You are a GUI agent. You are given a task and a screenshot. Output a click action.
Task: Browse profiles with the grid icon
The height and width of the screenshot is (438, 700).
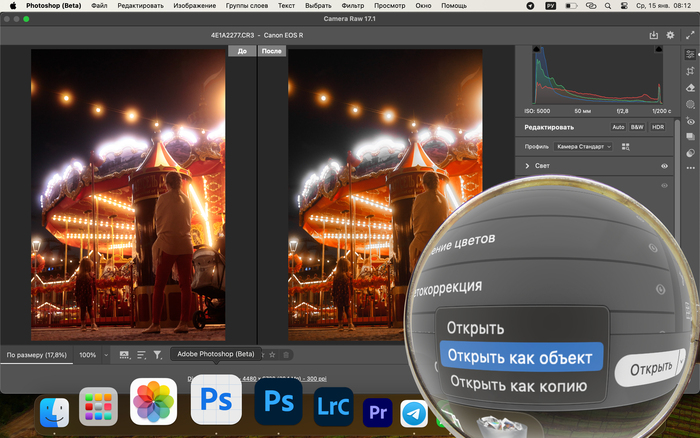point(625,146)
